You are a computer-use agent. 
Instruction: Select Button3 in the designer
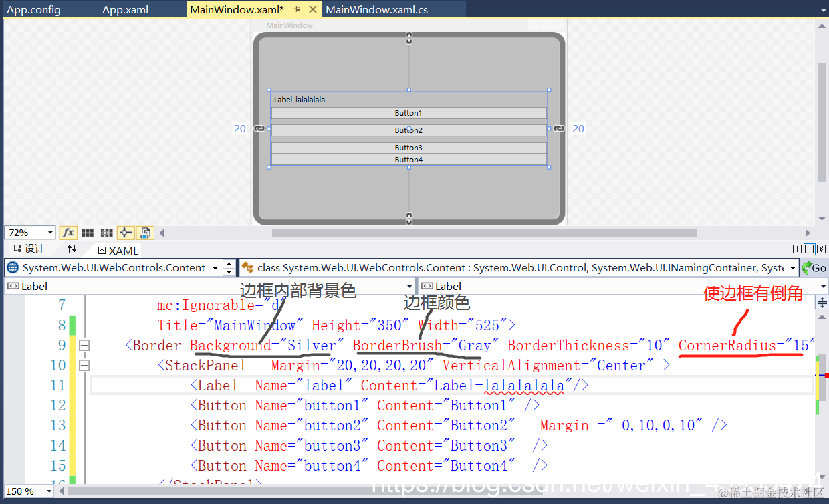click(x=408, y=148)
